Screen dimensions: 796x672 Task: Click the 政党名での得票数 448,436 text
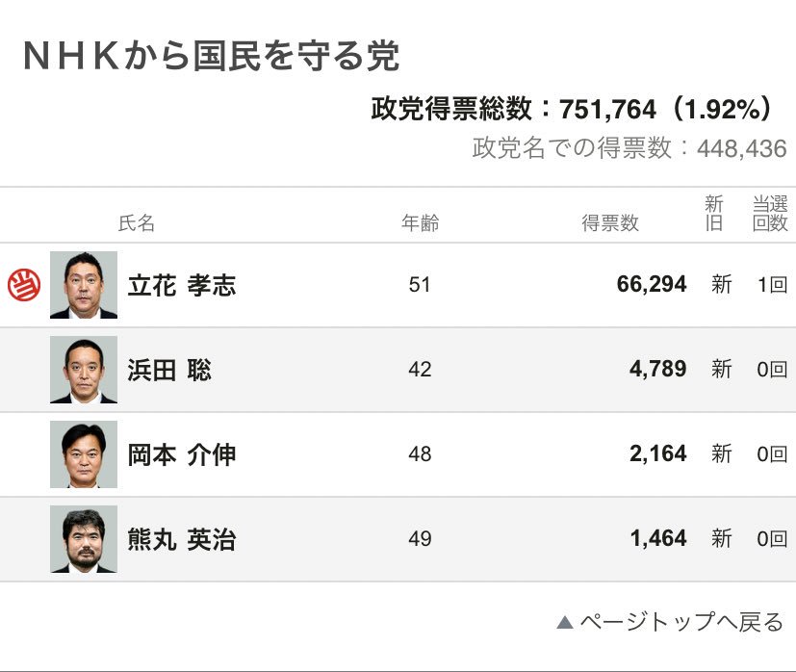click(x=629, y=148)
